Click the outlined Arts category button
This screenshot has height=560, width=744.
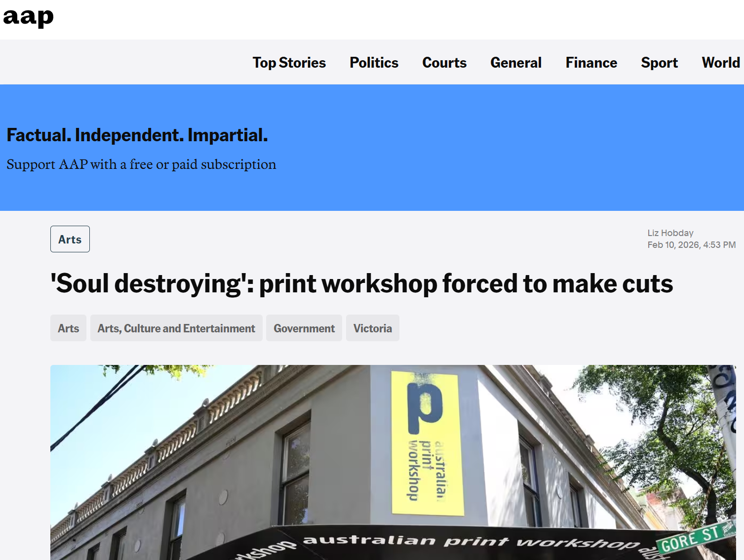click(x=70, y=239)
